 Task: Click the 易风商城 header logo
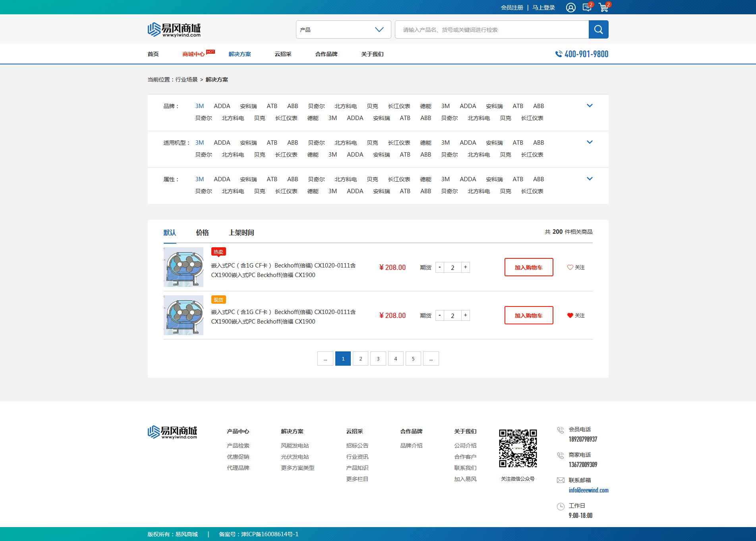tap(174, 30)
